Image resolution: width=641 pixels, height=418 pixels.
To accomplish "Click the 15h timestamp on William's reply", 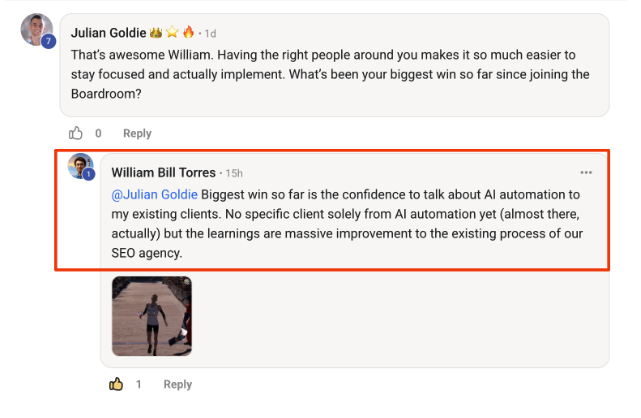I will pyautogui.click(x=235, y=173).
